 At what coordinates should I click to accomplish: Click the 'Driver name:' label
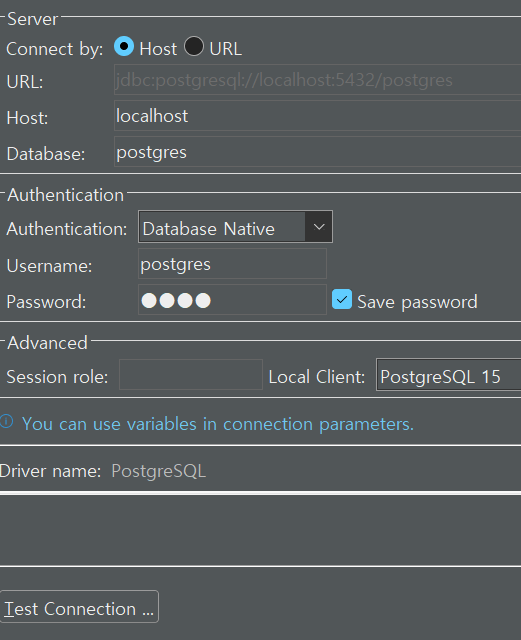(50, 471)
